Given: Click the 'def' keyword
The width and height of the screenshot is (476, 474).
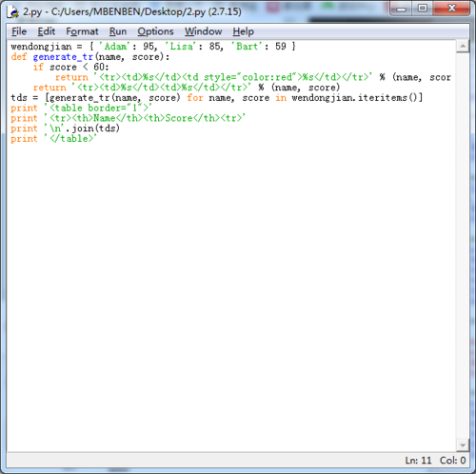Looking at the screenshot, I should [19, 57].
